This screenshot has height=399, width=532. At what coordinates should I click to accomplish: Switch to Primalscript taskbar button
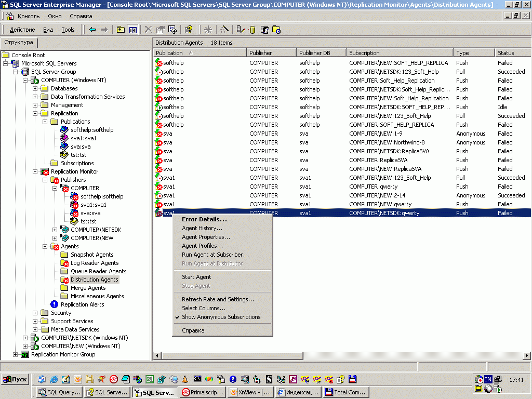click(x=203, y=392)
